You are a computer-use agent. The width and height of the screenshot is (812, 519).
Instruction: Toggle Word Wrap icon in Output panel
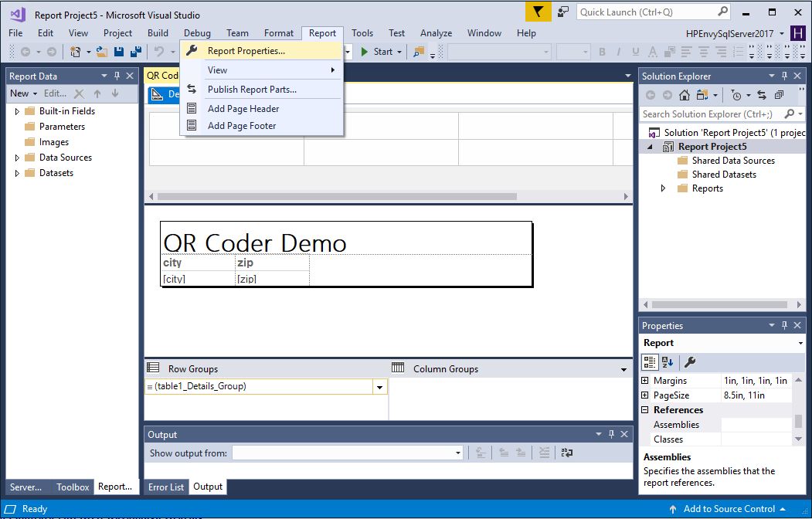pyautogui.click(x=567, y=453)
